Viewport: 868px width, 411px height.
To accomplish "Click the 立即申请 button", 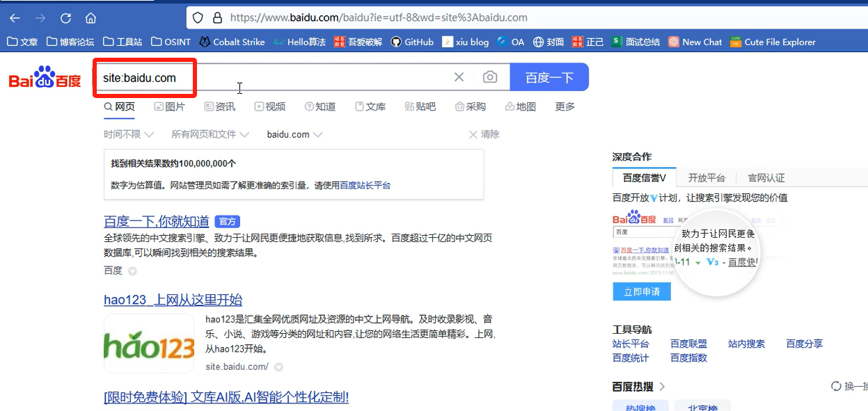I will (642, 291).
